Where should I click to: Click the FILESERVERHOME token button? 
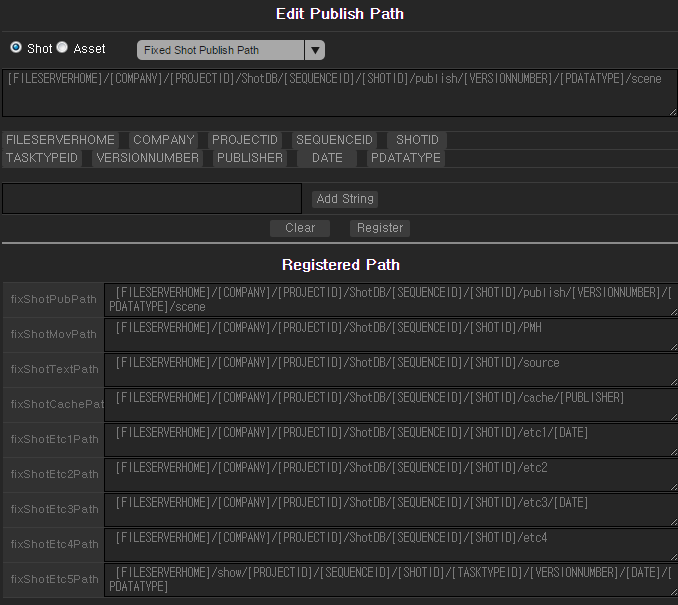pos(60,141)
